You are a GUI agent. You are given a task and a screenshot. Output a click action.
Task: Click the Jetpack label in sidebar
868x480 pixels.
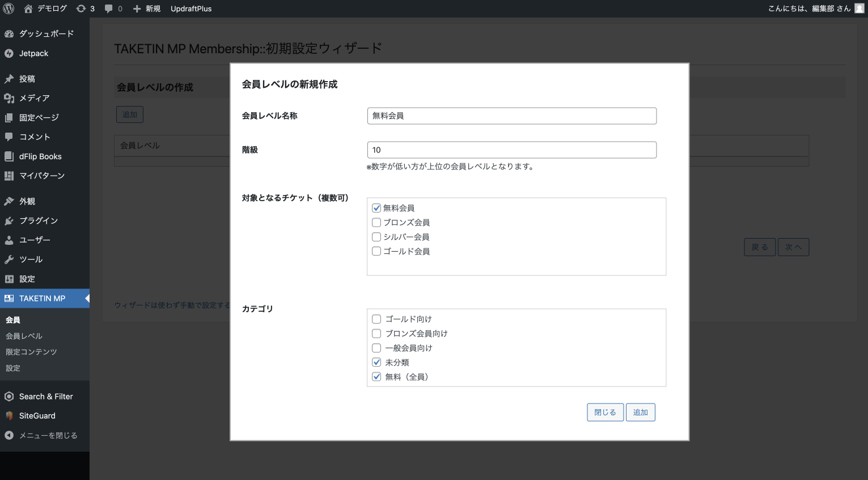34,53
